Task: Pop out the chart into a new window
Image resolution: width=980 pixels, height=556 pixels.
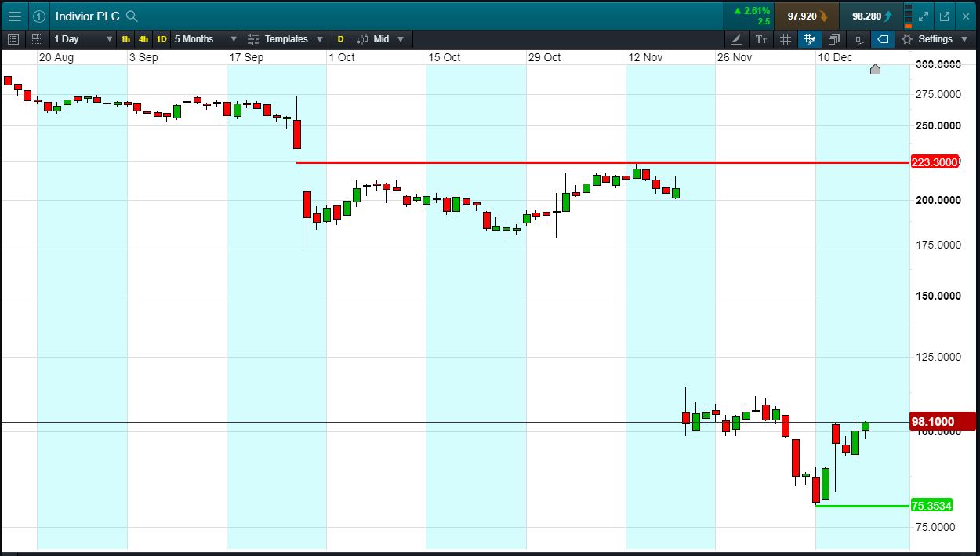Action: coord(944,16)
